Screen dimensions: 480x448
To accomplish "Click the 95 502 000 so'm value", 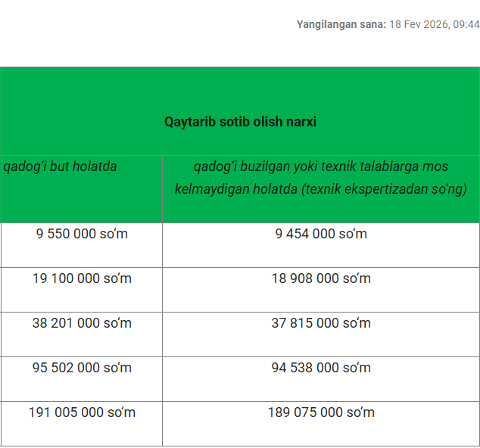I will [82, 368].
